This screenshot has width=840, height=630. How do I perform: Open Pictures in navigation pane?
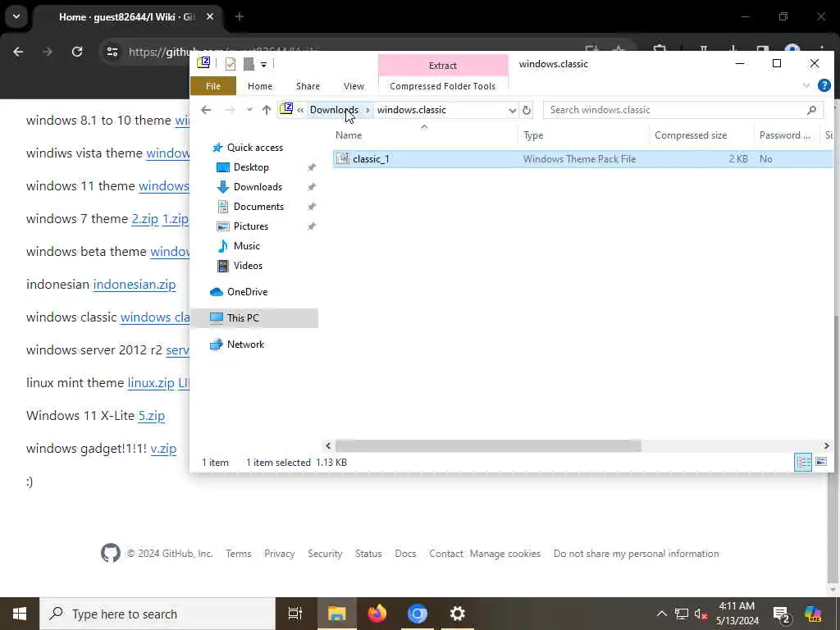[x=250, y=226]
